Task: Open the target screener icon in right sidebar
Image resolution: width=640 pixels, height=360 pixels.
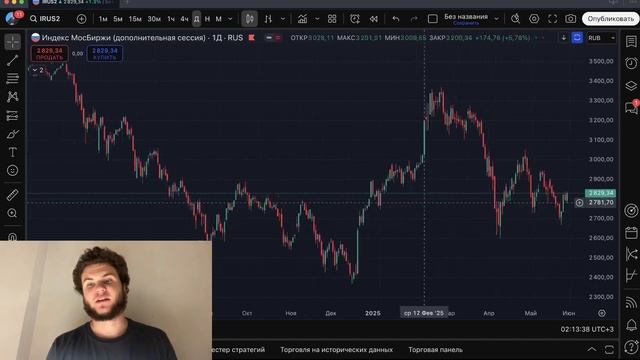Action: 631,211
